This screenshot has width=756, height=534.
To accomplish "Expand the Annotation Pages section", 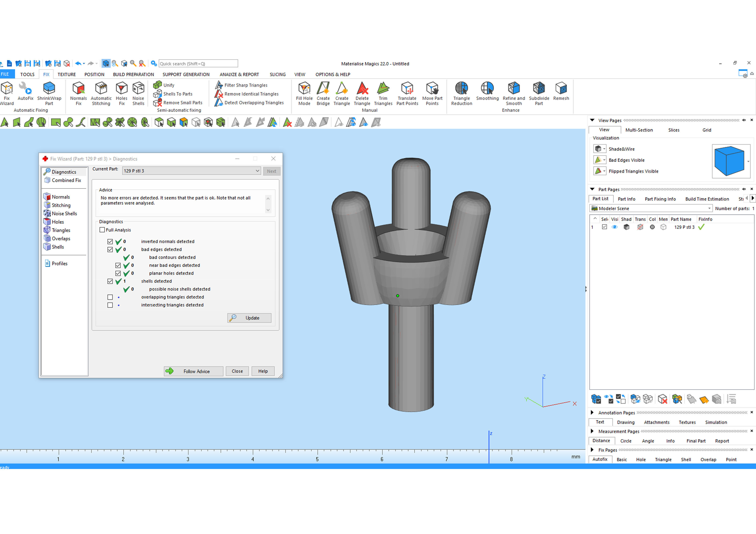I will pyautogui.click(x=592, y=413).
